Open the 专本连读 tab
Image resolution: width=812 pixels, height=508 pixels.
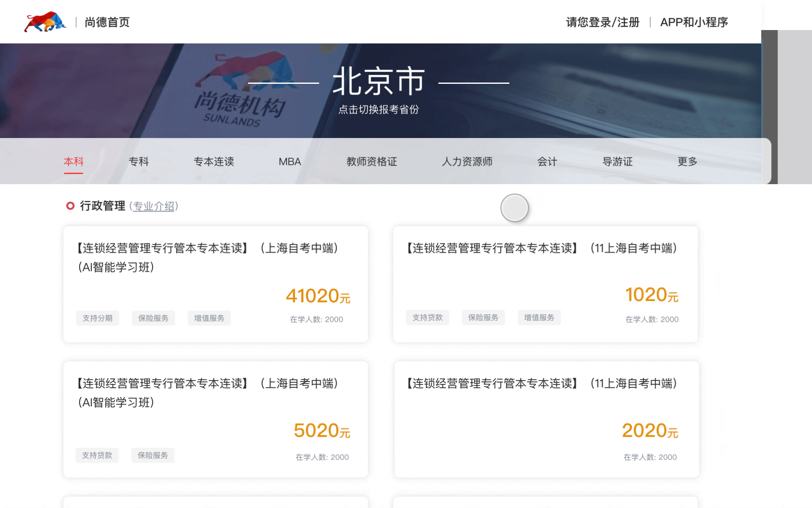pyautogui.click(x=214, y=161)
